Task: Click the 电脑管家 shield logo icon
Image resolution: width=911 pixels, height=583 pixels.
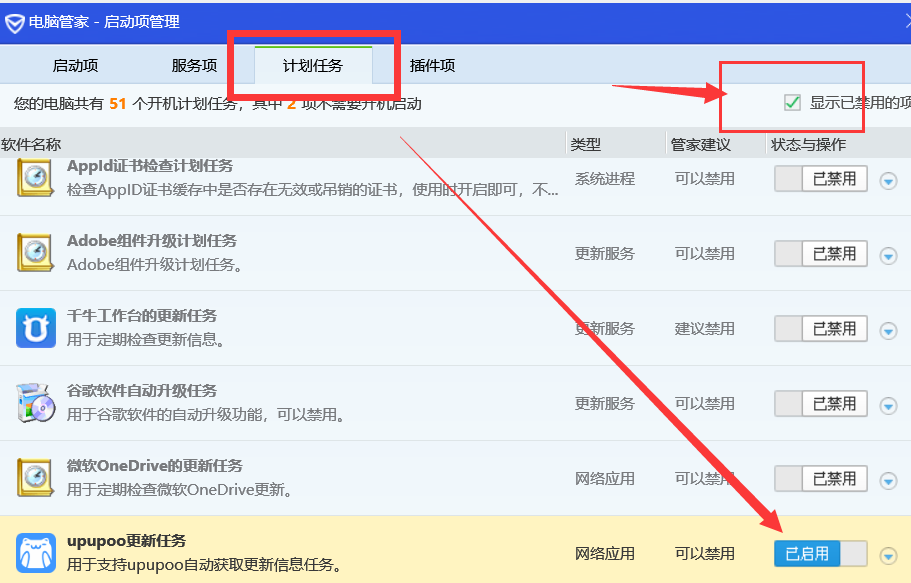Action: tap(15, 22)
